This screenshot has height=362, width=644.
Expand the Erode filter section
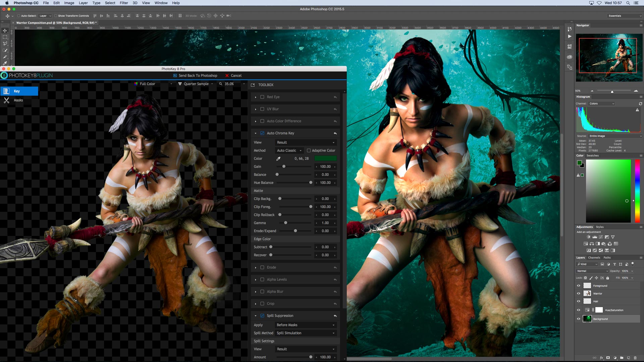pyautogui.click(x=255, y=267)
